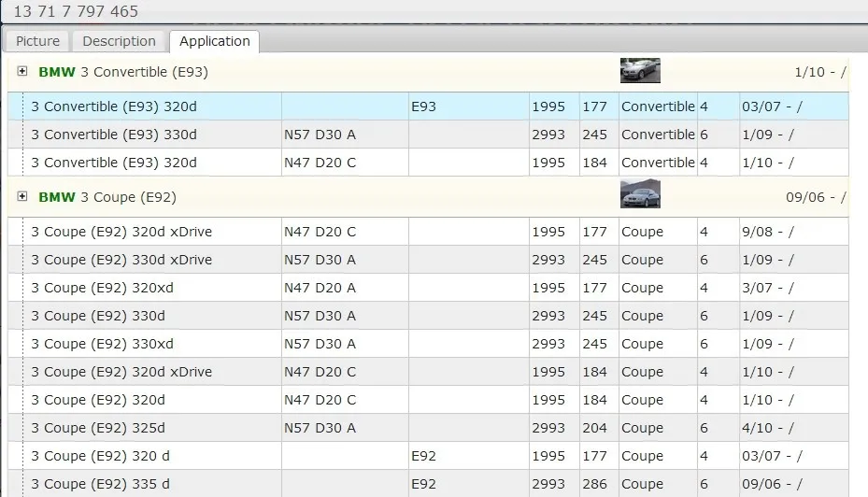
Task: Click N57 D30 A engine code for Convertible 330d
Action: coord(320,135)
